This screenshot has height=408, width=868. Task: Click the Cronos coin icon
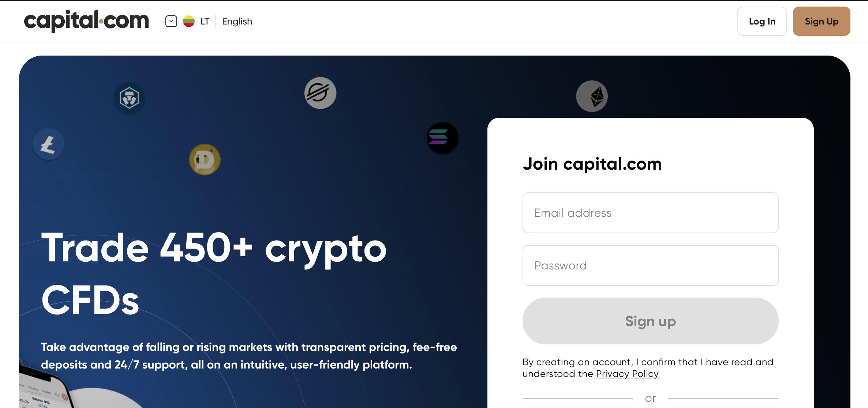pyautogui.click(x=129, y=98)
